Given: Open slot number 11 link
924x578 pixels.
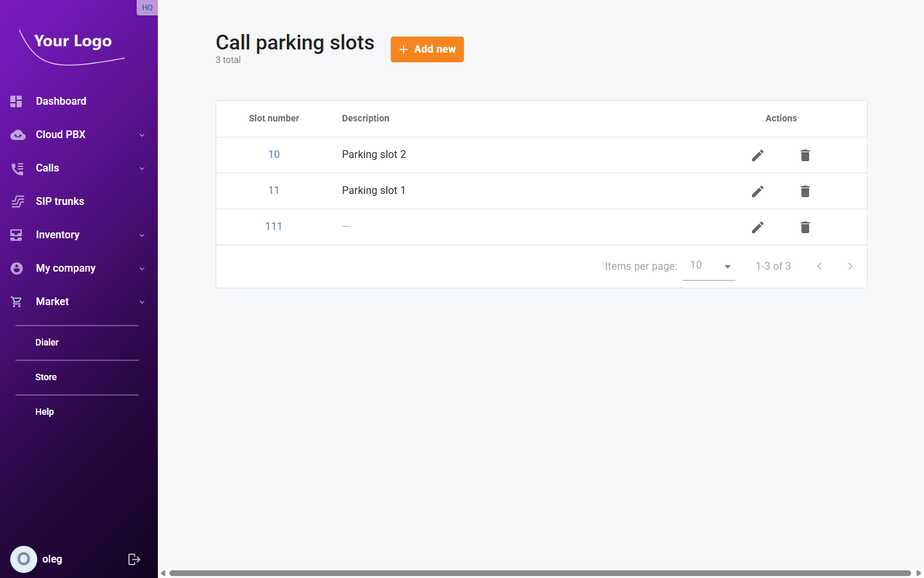Looking at the screenshot, I should pos(274,190).
